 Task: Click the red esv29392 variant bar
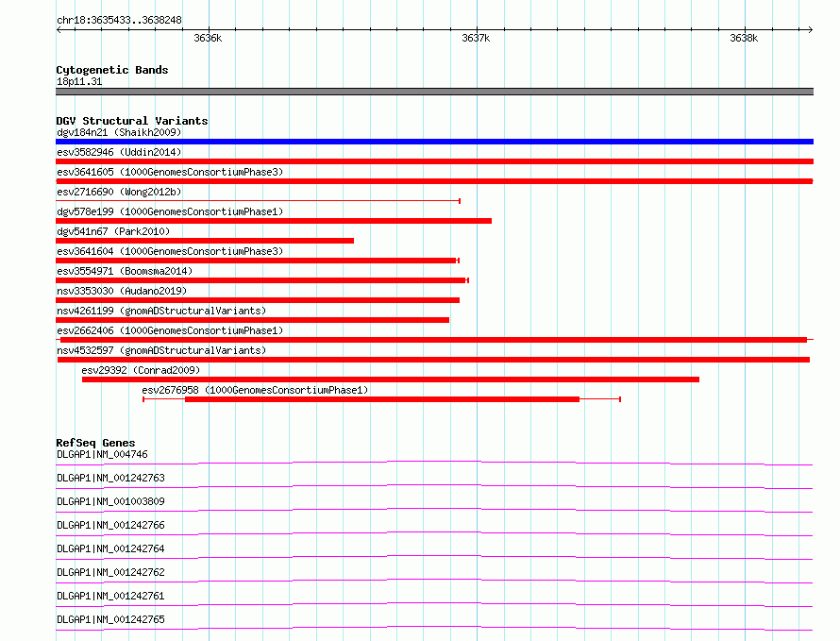pos(391,380)
